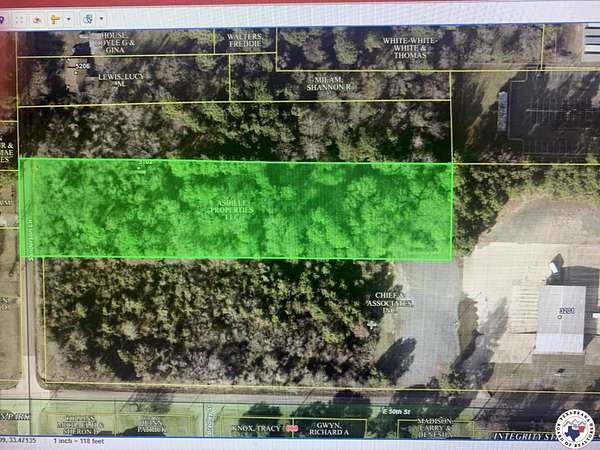Click the globe basemap icon

click(x=88, y=18)
